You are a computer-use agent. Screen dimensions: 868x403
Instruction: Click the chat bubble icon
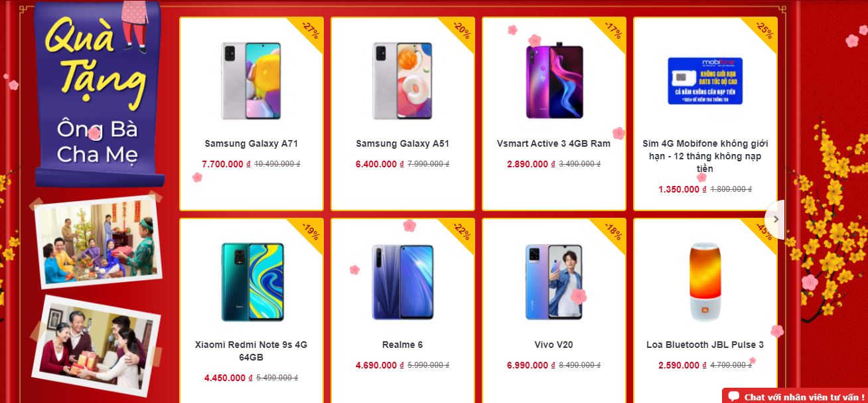coord(733,396)
